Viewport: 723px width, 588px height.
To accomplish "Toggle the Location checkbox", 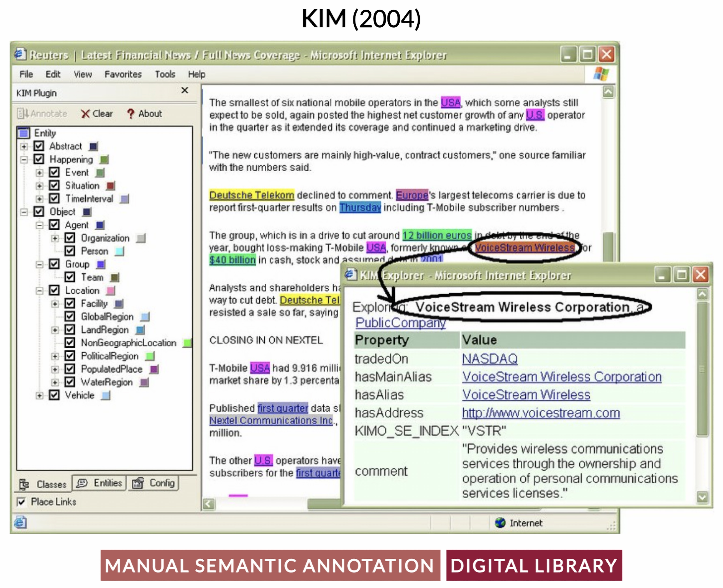I will coord(54,290).
